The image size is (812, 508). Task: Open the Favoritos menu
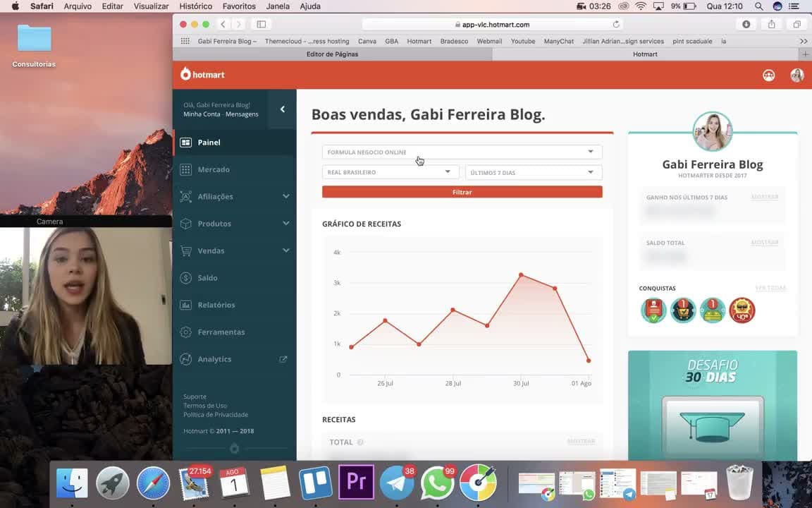click(239, 6)
